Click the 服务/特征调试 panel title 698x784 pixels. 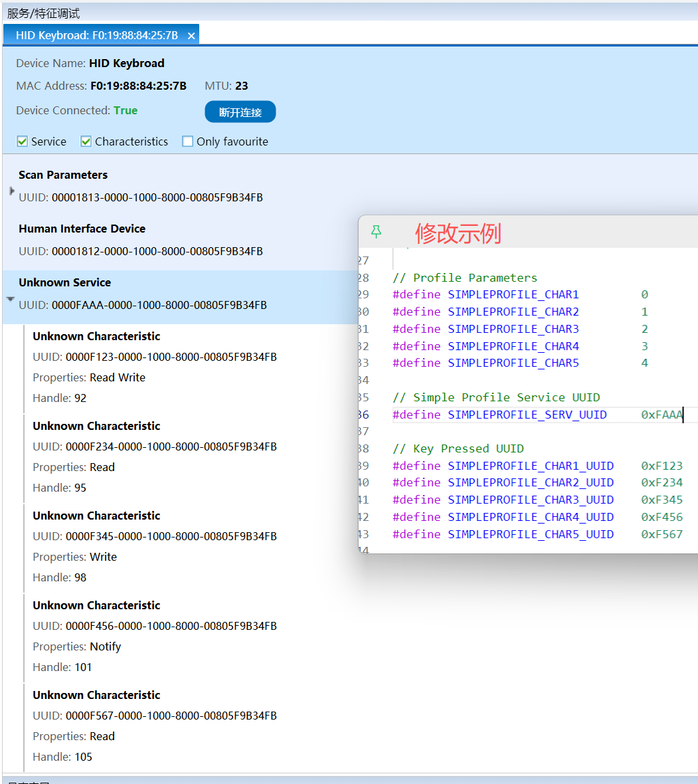[x=43, y=13]
